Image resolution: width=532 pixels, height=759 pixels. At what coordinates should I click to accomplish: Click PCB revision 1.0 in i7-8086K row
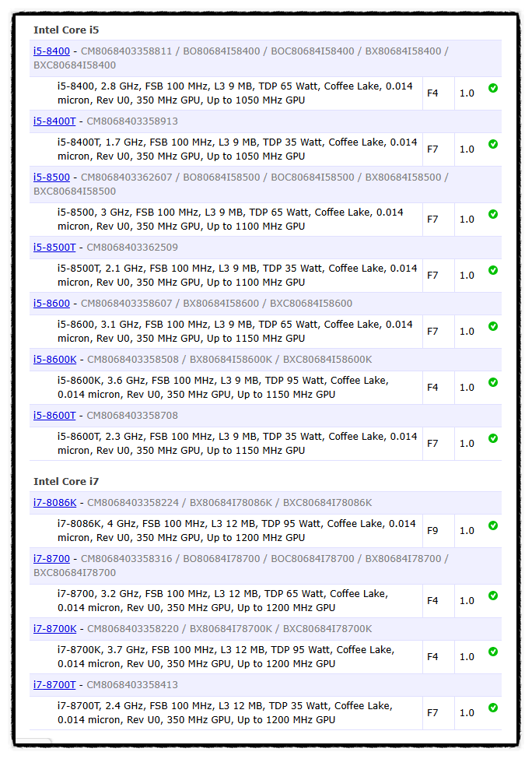[467, 531]
